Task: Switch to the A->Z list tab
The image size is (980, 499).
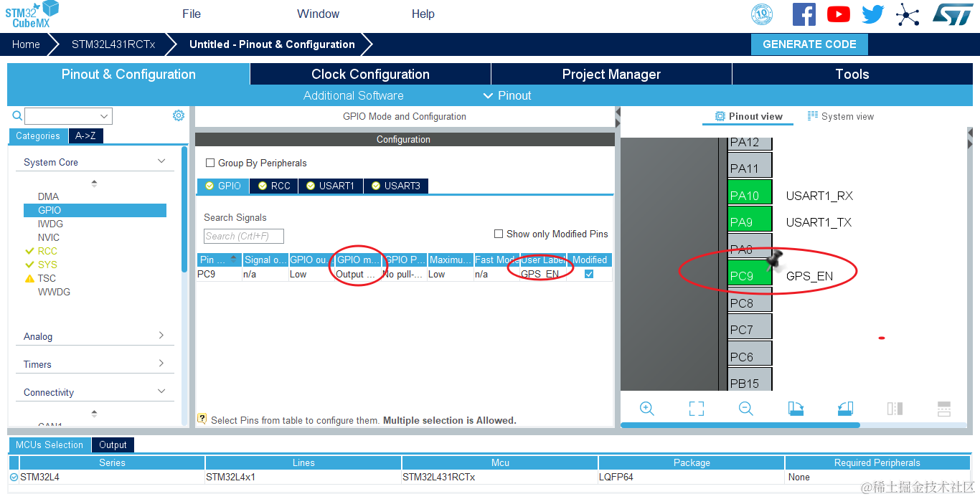Action: tap(85, 136)
